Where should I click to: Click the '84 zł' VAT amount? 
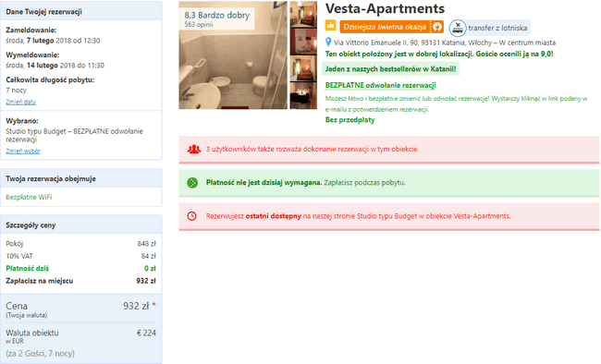[148, 256]
